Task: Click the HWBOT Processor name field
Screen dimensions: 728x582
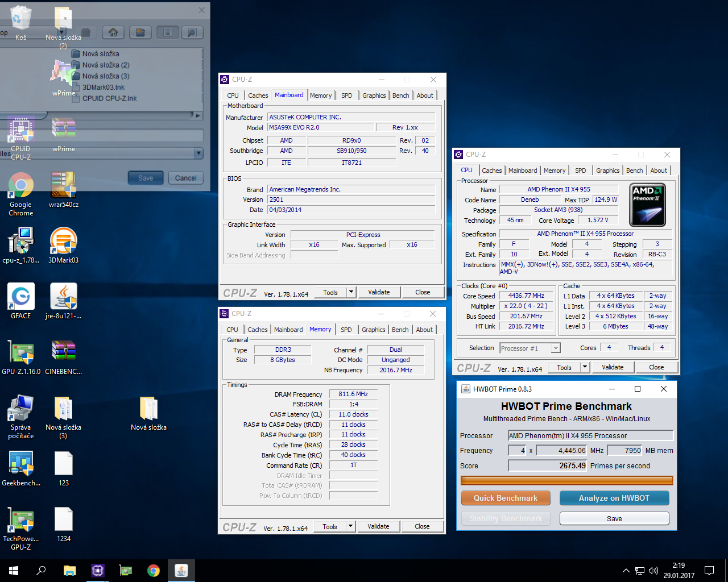Action: pos(590,435)
